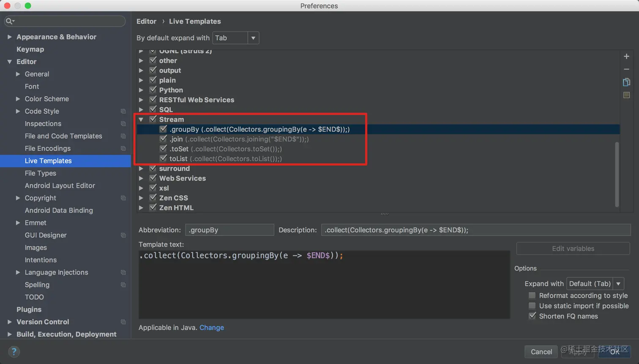This screenshot has height=364, width=639.
Task: Open the TODO settings page
Action: tap(34, 297)
